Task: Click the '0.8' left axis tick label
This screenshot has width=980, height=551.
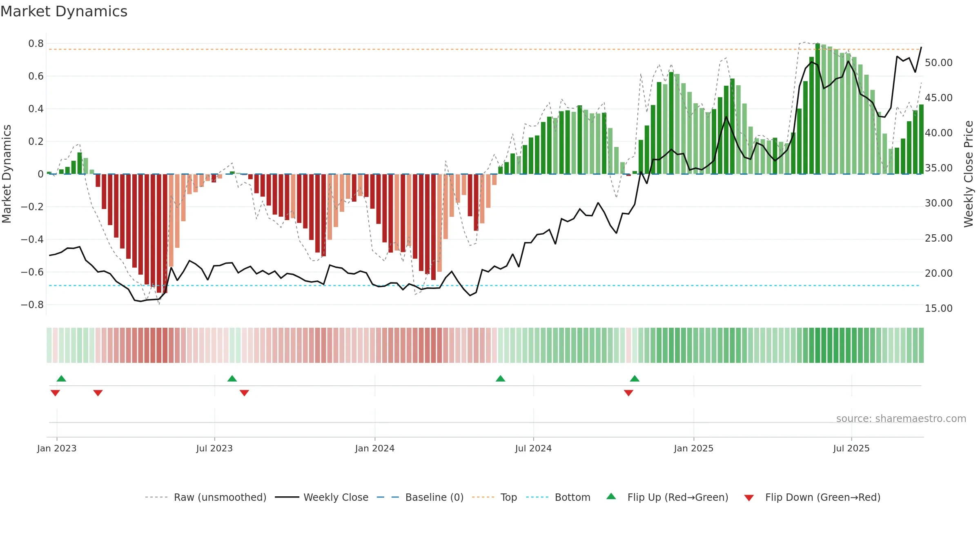Action: [x=36, y=44]
